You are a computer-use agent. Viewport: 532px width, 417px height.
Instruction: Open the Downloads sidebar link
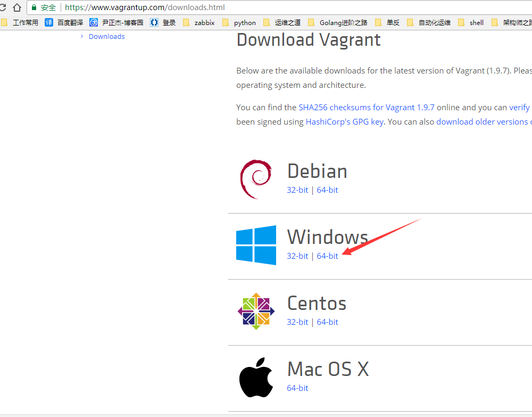[106, 36]
